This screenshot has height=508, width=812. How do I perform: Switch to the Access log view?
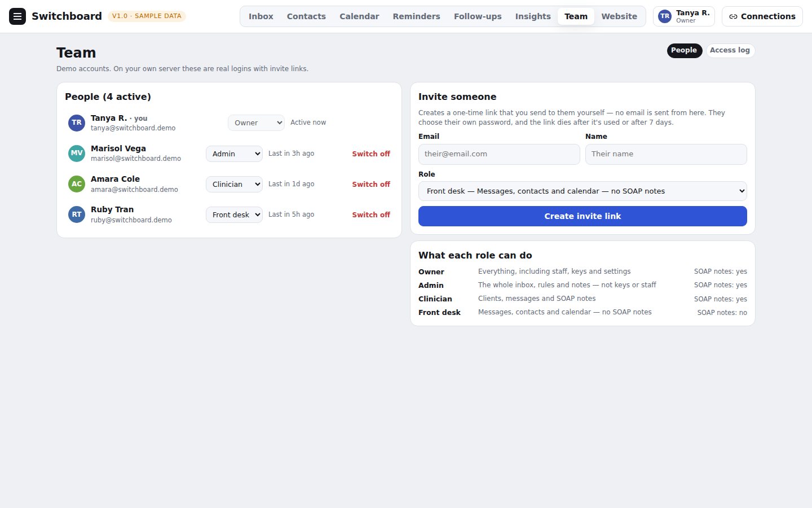tap(730, 50)
